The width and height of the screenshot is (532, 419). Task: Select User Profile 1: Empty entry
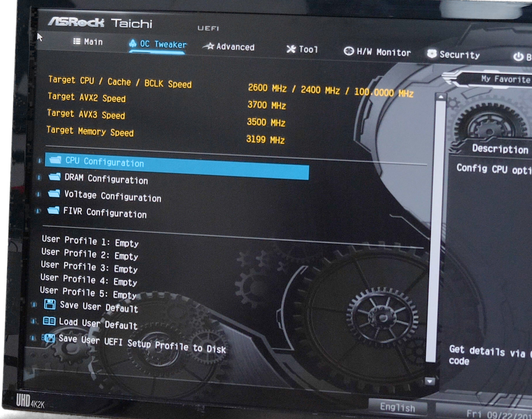90,241
